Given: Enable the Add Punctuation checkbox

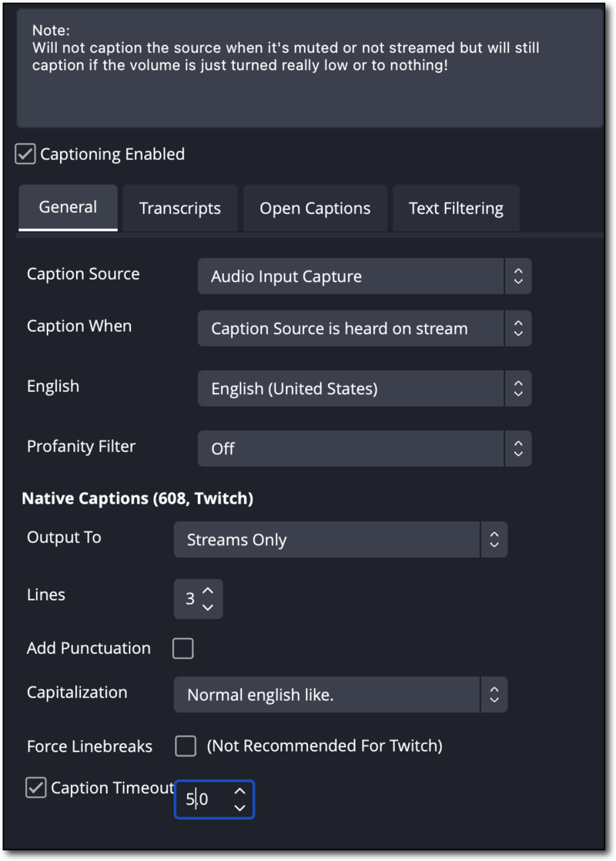Looking at the screenshot, I should 183,648.
